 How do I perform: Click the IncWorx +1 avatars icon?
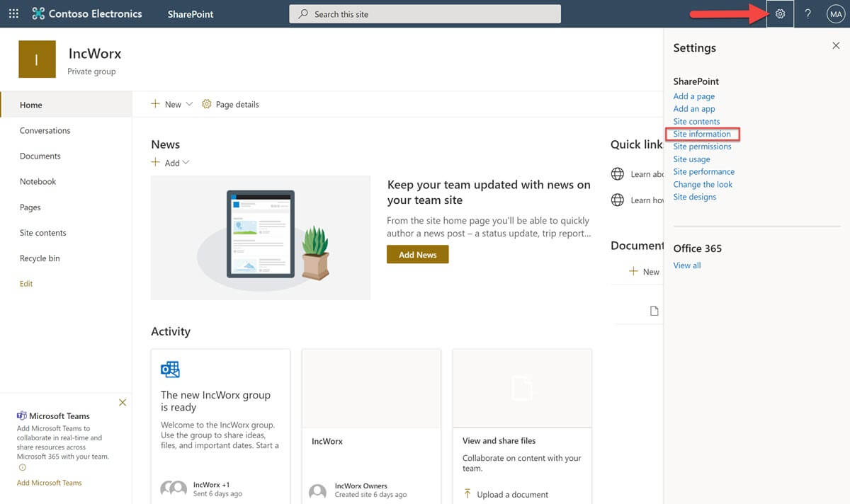point(174,488)
